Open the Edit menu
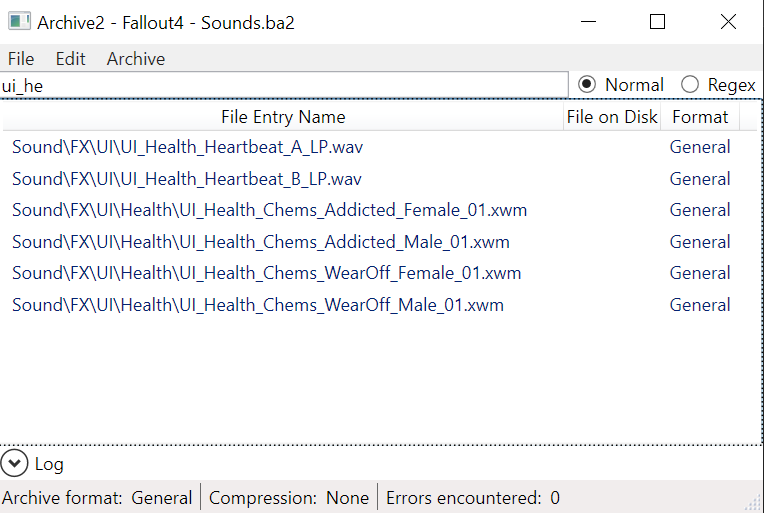Image resolution: width=764 pixels, height=513 pixels. (x=70, y=59)
